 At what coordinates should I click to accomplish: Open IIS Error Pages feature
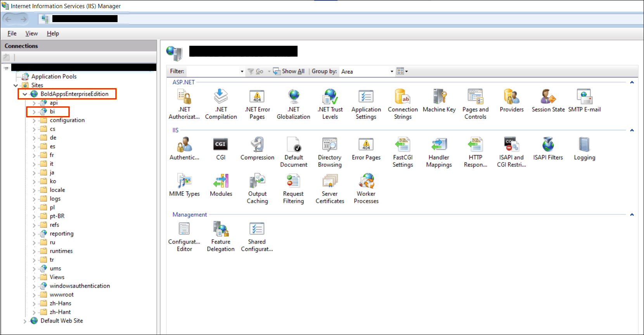pyautogui.click(x=366, y=149)
